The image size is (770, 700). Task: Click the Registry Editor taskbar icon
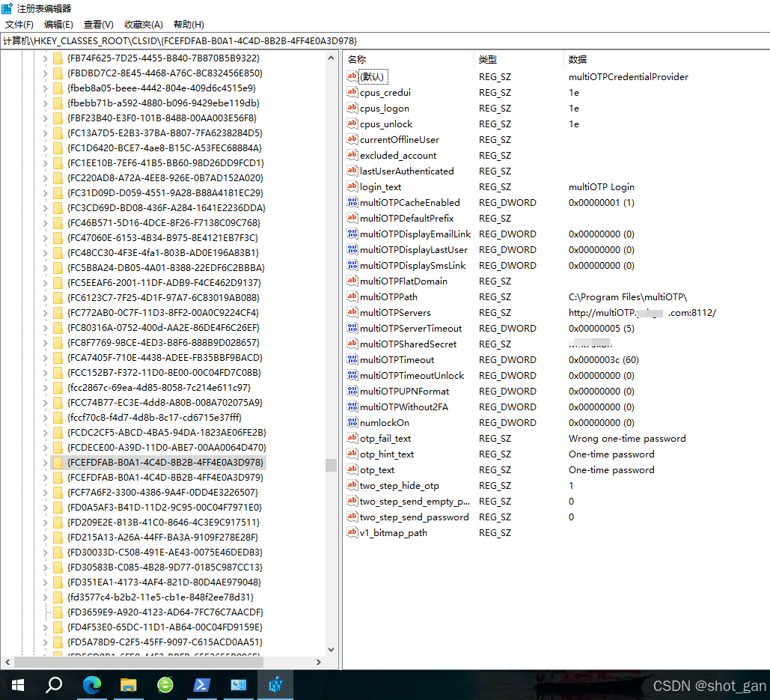click(x=275, y=685)
